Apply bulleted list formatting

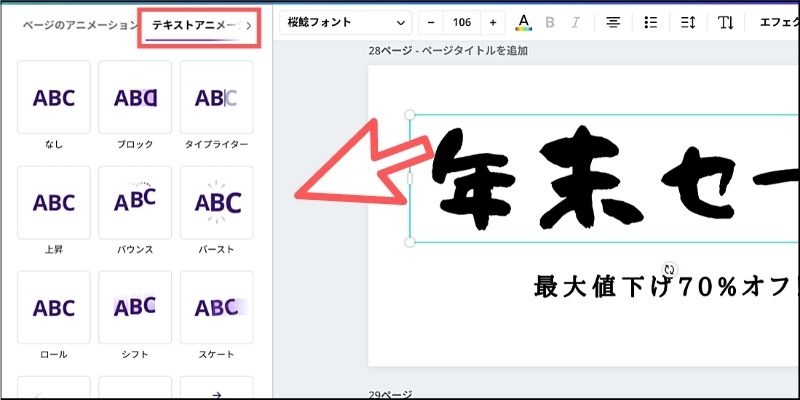coord(651,22)
